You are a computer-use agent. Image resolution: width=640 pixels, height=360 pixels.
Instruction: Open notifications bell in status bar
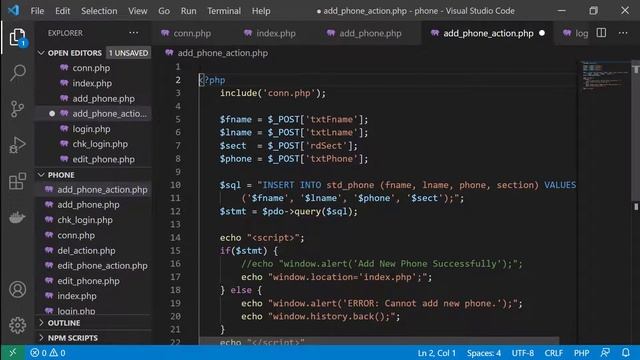click(x=626, y=353)
